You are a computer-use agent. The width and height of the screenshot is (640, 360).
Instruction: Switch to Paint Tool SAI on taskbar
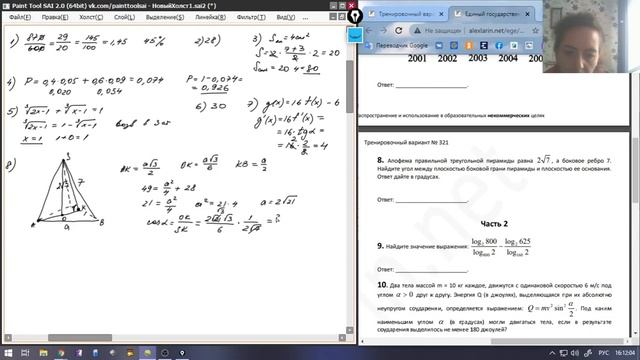(x=147, y=353)
